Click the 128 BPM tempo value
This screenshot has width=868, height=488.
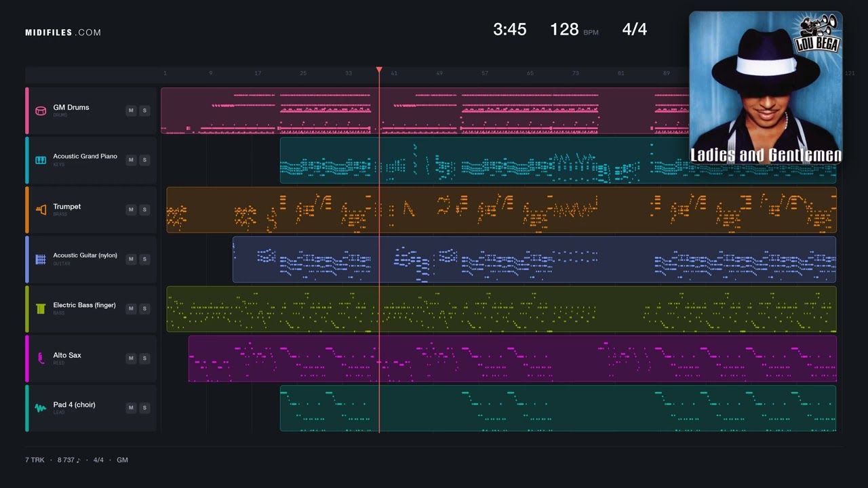564,29
